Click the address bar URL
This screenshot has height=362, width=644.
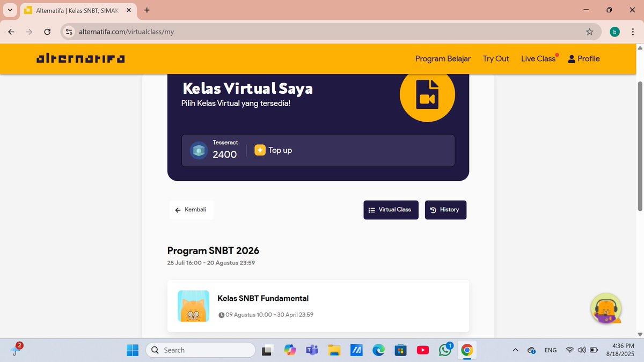click(126, 32)
